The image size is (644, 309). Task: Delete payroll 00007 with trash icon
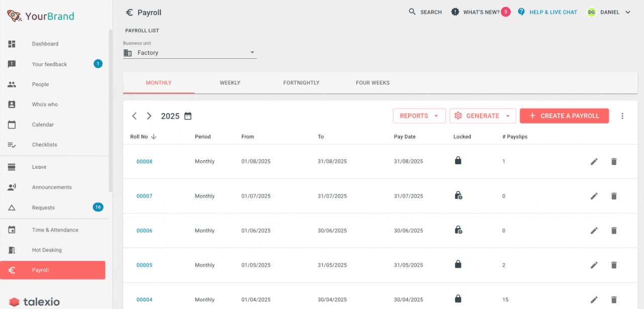coord(614,196)
